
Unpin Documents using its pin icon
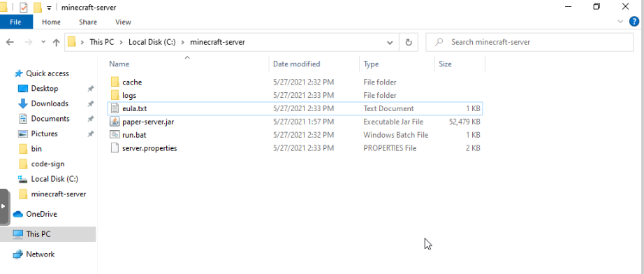(x=91, y=119)
